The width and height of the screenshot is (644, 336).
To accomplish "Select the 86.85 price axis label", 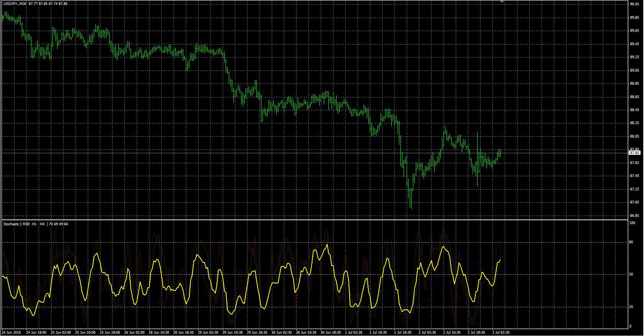I will [x=634, y=216].
